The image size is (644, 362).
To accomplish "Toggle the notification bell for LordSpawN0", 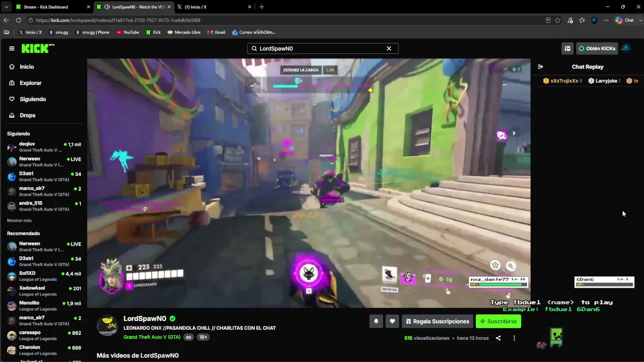I will [x=376, y=321].
